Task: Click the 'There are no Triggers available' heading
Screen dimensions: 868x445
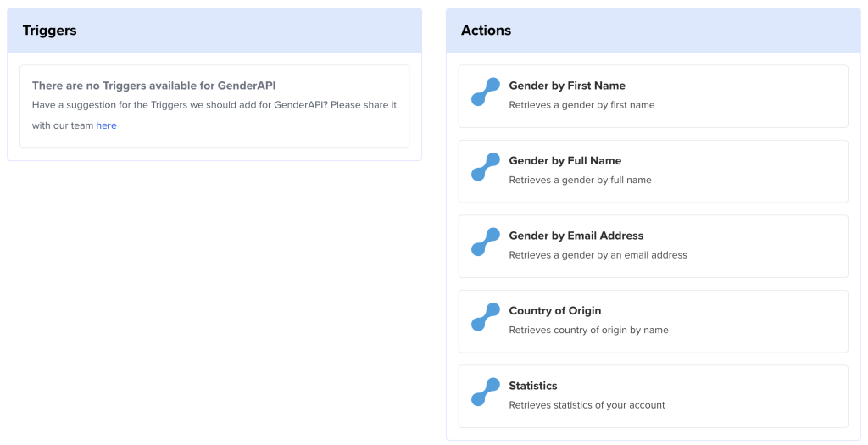Action: point(153,86)
